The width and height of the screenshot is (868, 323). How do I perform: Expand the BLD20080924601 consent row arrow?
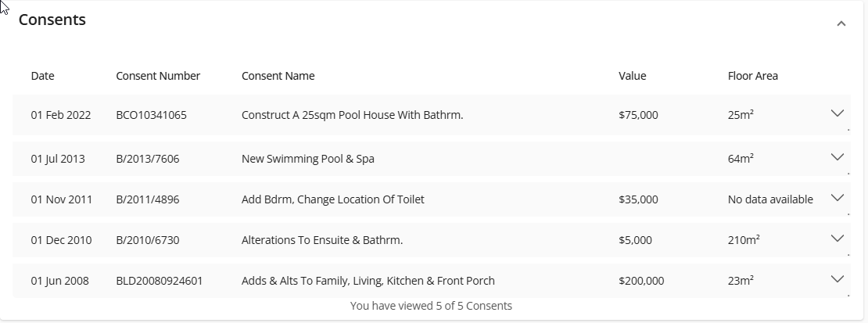pyautogui.click(x=837, y=278)
